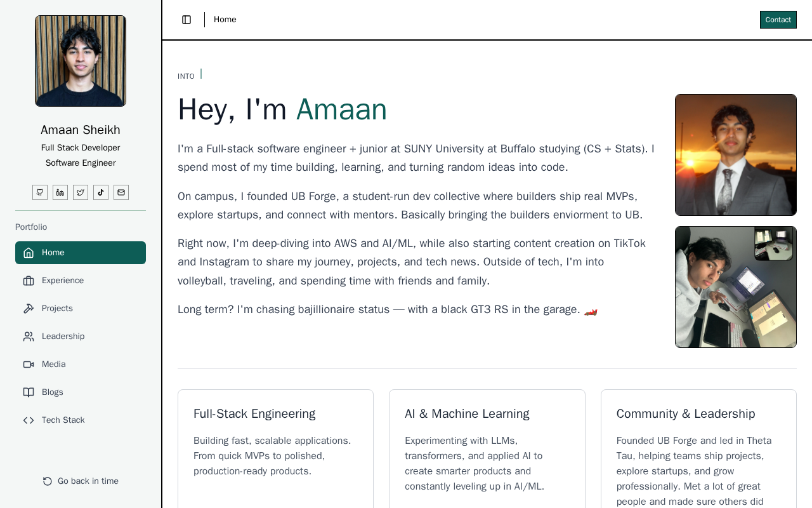Open the Twitter profile icon
The width and height of the screenshot is (812, 508).
(81, 192)
